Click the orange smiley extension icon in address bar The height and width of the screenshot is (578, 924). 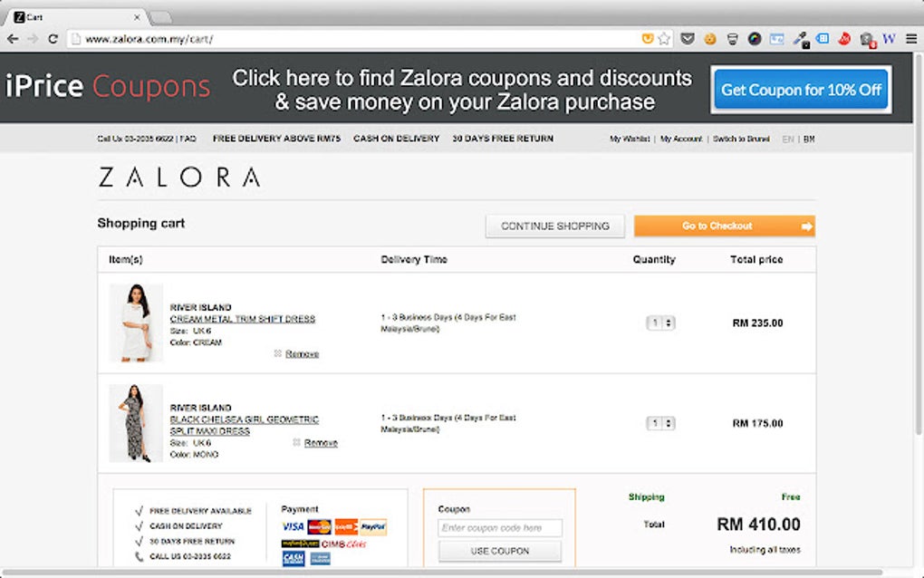pos(648,38)
